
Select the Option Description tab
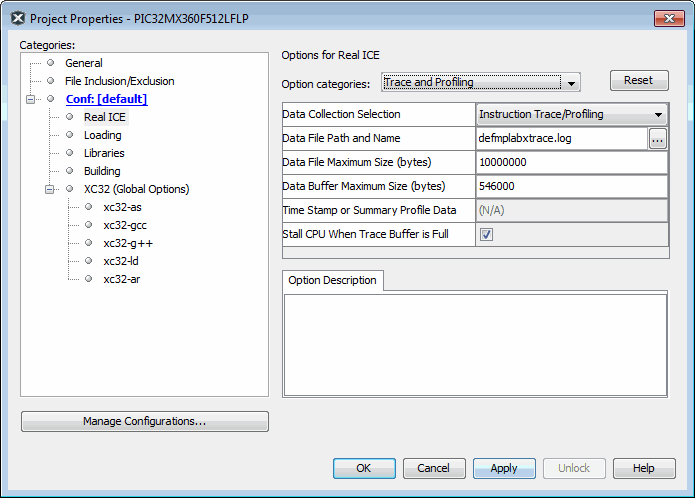[x=332, y=280]
